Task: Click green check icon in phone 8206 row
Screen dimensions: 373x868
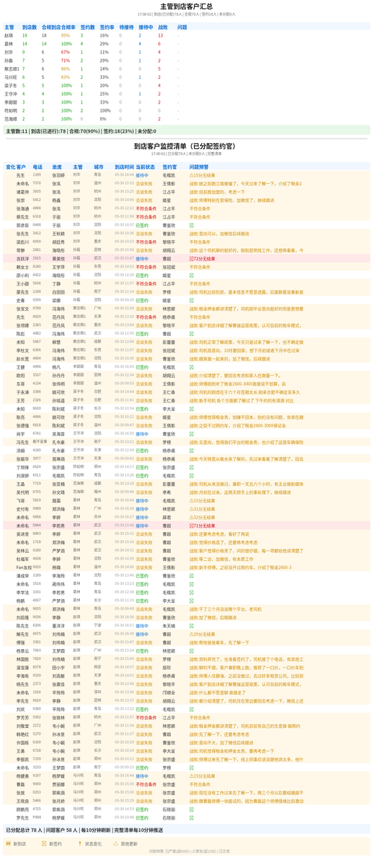Action: (192, 626)
